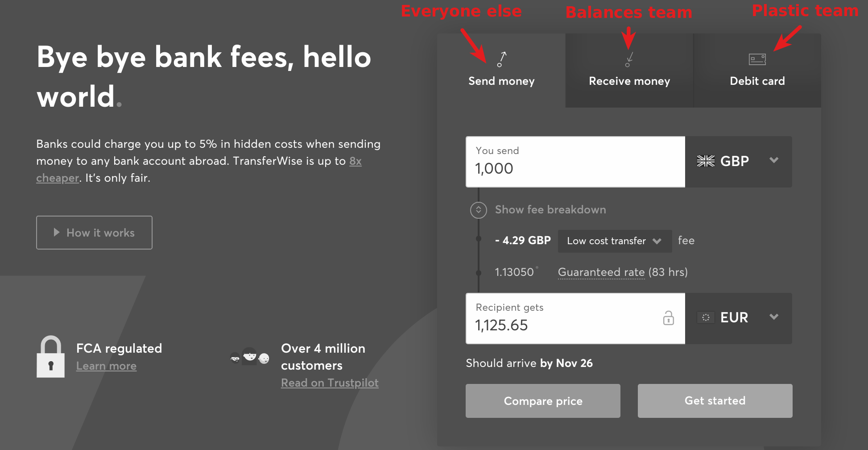
Task: Toggle the lock on Recipient gets field
Action: click(x=668, y=318)
